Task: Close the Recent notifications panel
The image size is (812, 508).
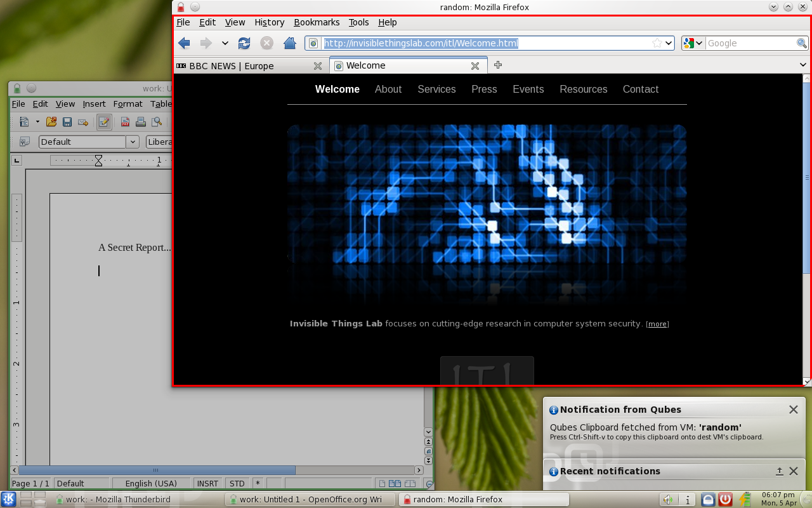Action: (793, 471)
